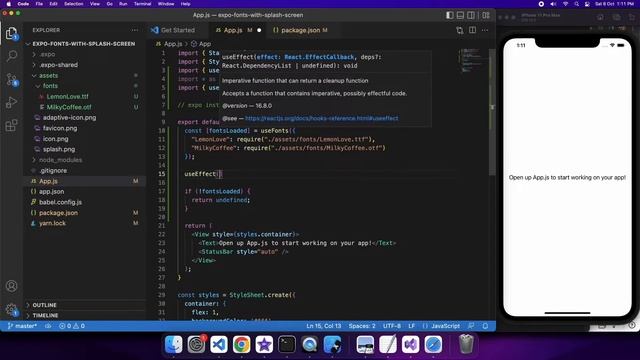Open splash.png file
The image size is (640, 360).
(x=59, y=149)
